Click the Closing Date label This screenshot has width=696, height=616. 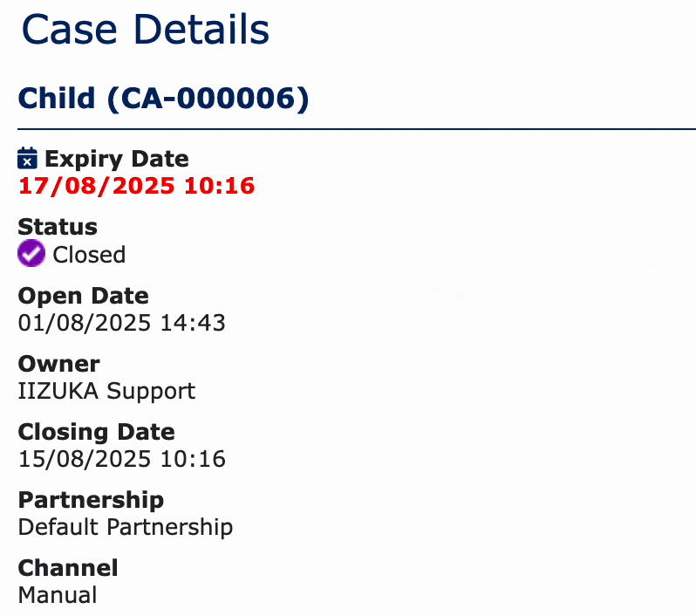(96, 432)
